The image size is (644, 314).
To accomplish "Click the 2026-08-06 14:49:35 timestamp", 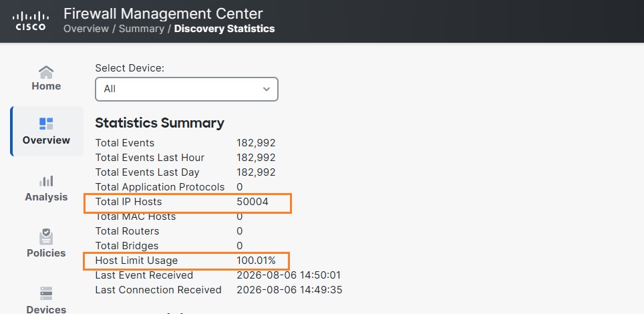I will [289, 290].
